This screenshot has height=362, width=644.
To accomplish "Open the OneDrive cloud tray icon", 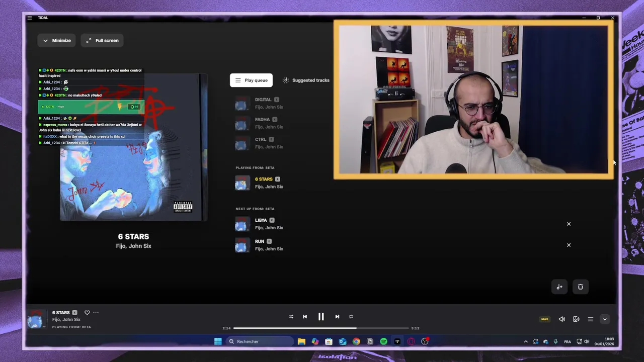I will [x=545, y=341].
